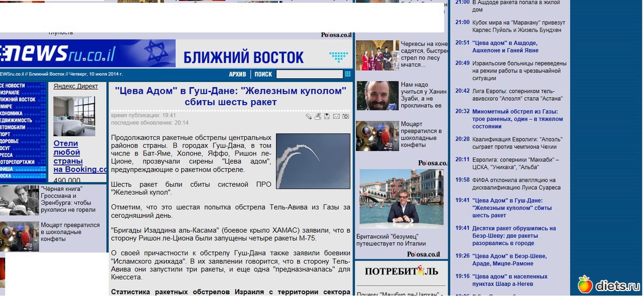The height and width of the screenshot is (297, 644).
Task: Click the Яндекс.Директ link
Action: [x=76, y=86]
